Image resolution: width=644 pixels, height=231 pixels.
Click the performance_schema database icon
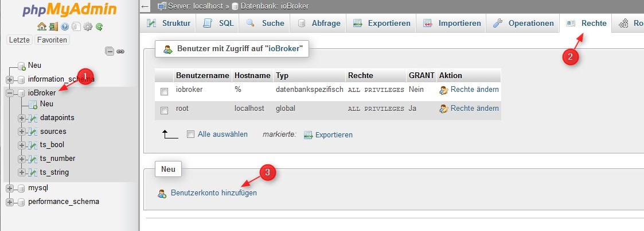tap(21, 202)
